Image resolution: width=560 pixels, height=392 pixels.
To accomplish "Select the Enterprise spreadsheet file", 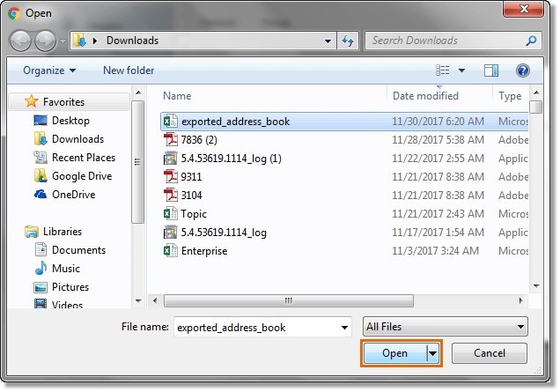I will click(x=344, y=251).
